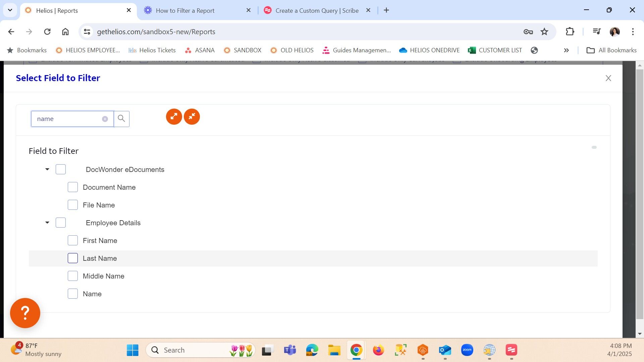Clear the search text with the x icon
The width and height of the screenshot is (644, 362).
105,119
